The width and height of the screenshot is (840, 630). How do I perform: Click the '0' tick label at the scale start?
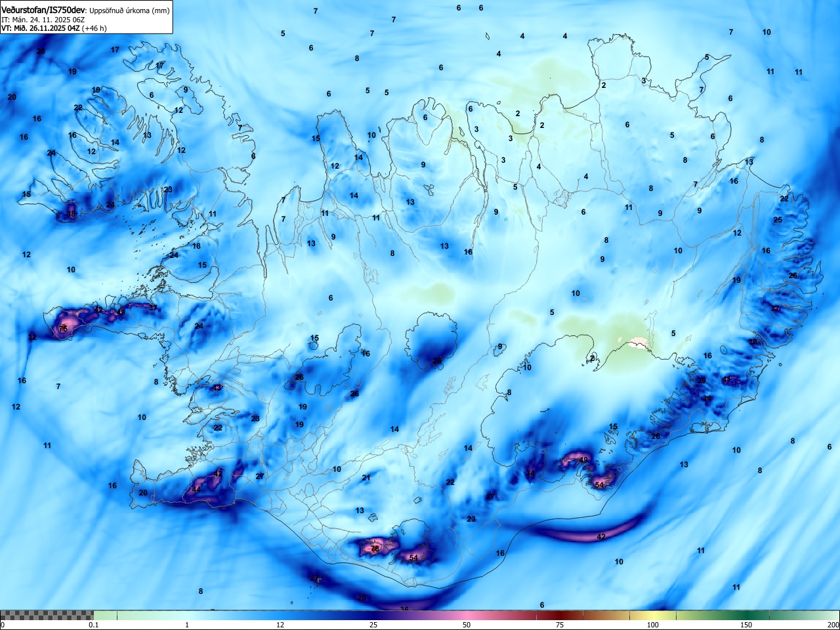tap(3, 625)
